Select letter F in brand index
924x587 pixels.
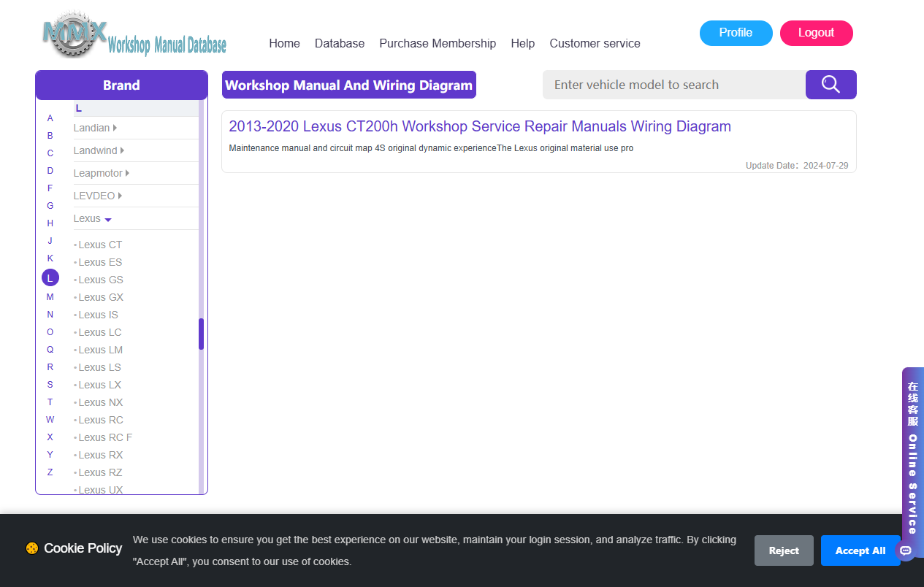click(x=50, y=188)
